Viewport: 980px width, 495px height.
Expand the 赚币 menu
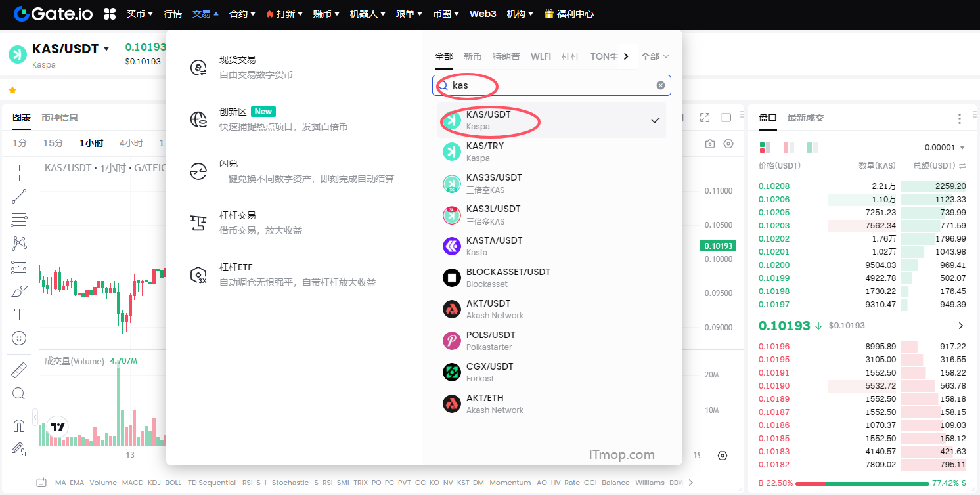pos(326,13)
